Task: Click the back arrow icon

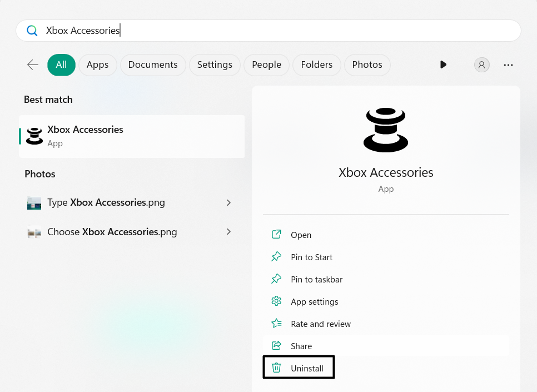Action: click(x=33, y=64)
